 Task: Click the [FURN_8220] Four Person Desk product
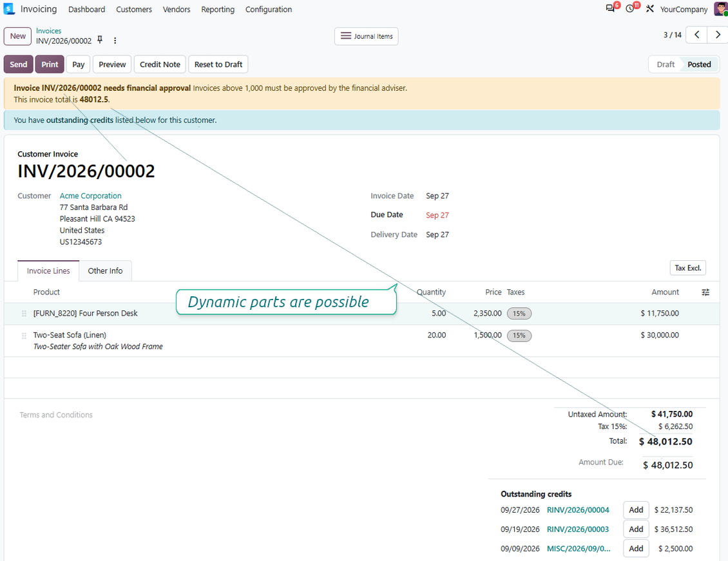tap(86, 314)
